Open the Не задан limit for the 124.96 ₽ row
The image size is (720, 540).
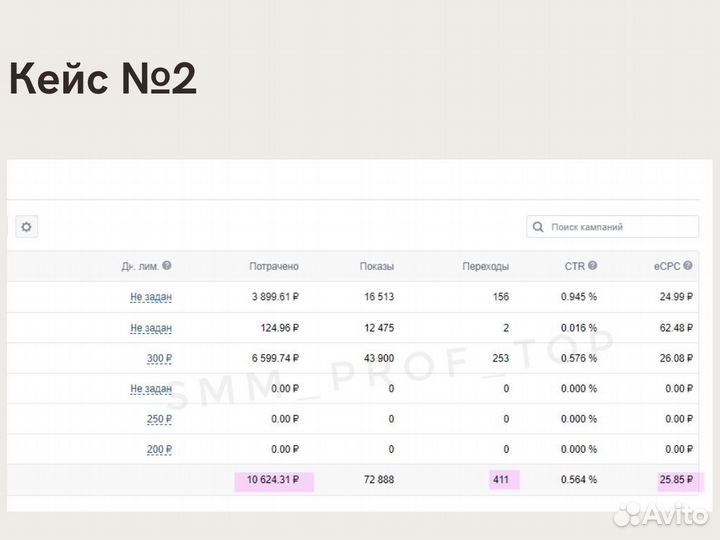(151, 328)
